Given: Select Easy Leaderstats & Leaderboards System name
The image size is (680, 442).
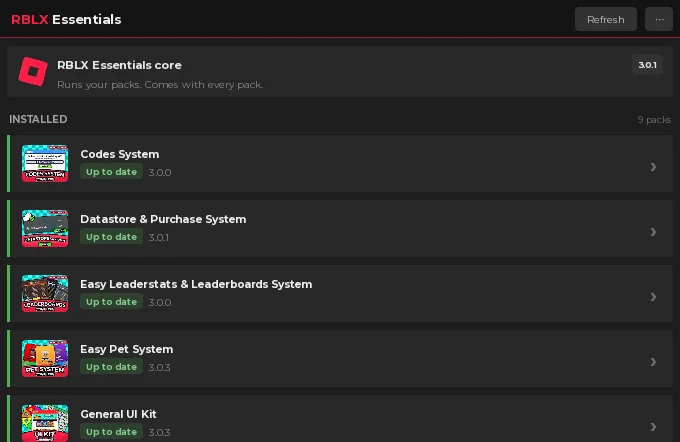Looking at the screenshot, I should tap(196, 284).
